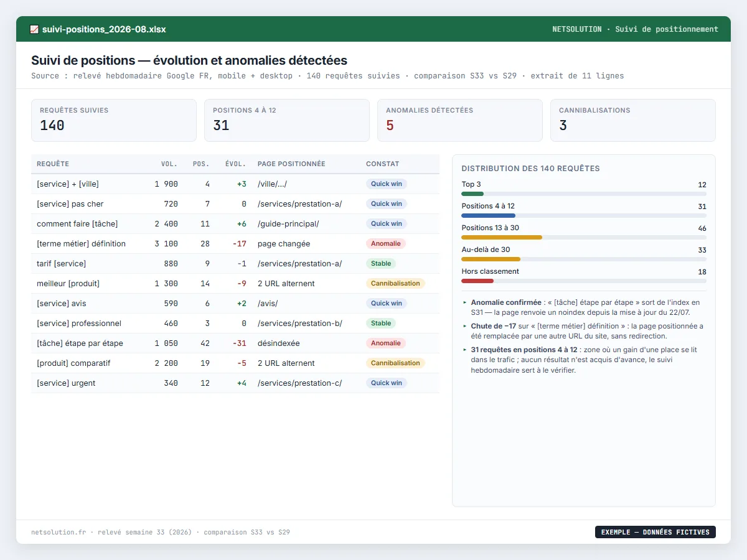Image resolution: width=747 pixels, height=560 pixels.
Task: Open the Anomalies détectées card
Action: click(460, 121)
